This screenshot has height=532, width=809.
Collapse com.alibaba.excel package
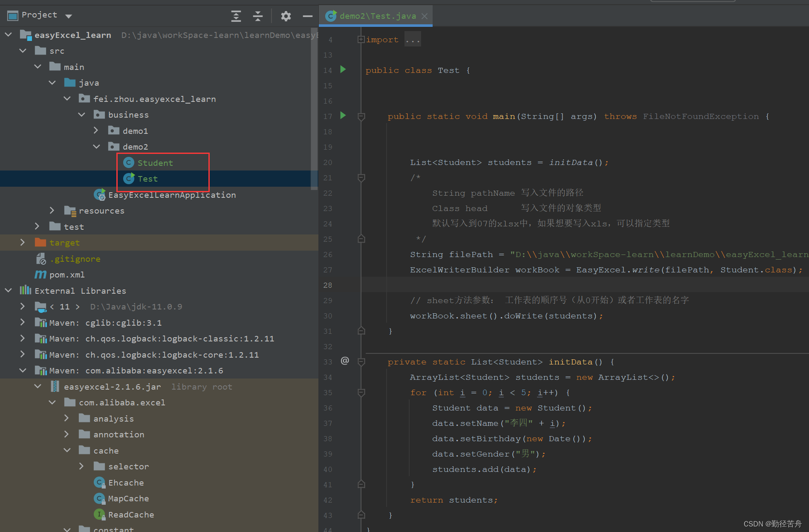tap(52, 402)
